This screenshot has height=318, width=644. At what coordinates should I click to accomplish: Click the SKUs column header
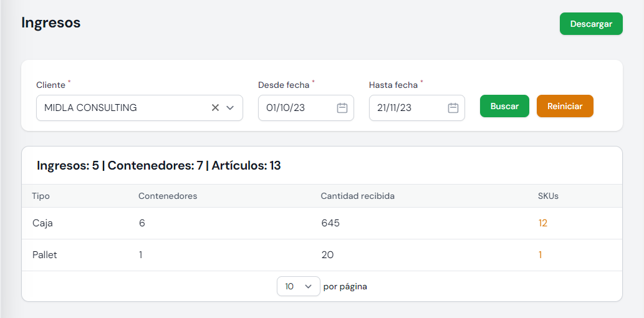(548, 196)
